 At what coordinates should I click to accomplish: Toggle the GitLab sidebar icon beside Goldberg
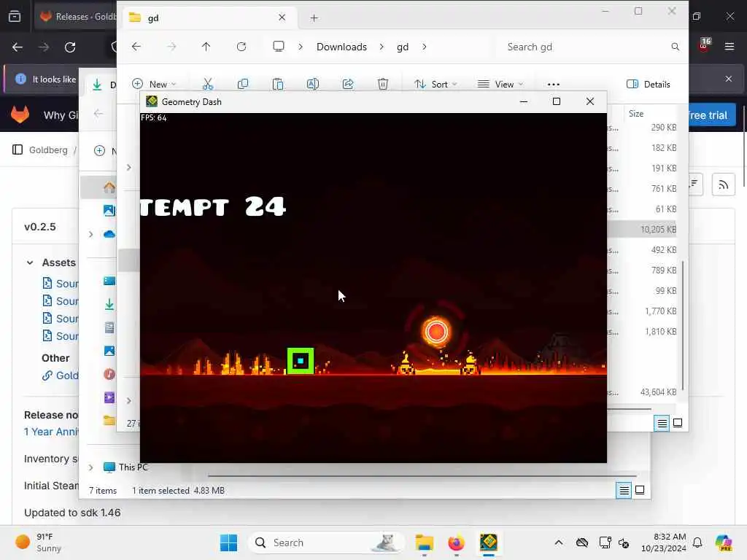click(18, 149)
